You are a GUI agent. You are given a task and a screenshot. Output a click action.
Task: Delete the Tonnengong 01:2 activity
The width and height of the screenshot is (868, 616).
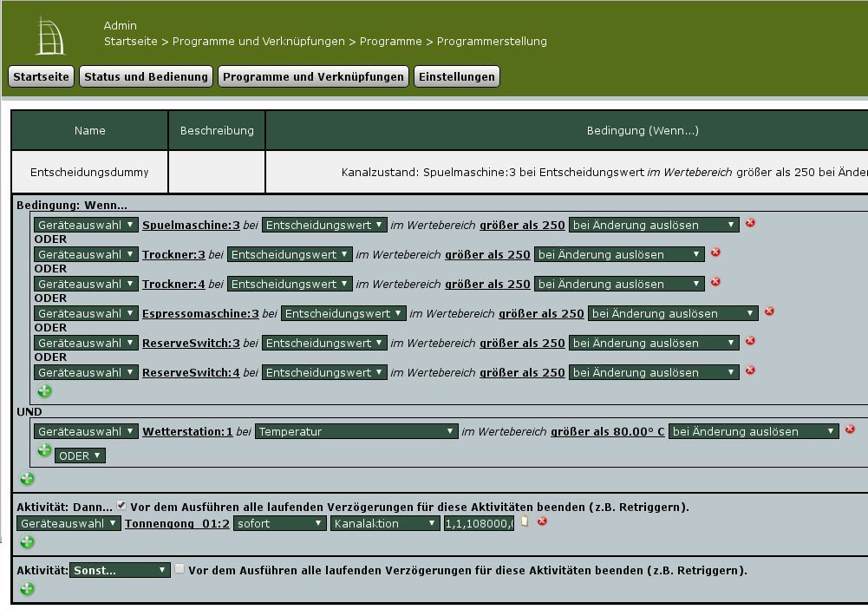[542, 521]
